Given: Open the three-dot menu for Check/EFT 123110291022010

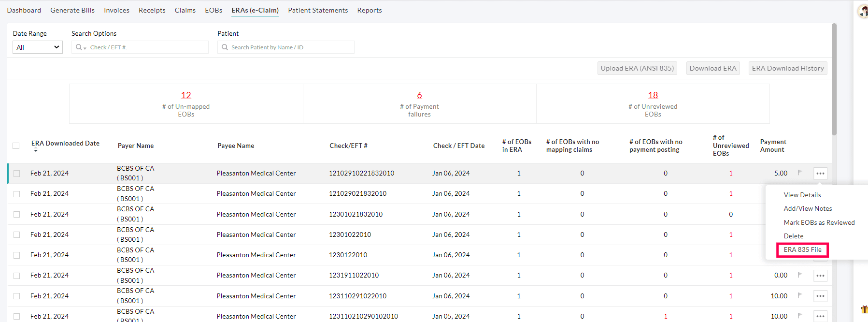Looking at the screenshot, I should [x=820, y=296].
